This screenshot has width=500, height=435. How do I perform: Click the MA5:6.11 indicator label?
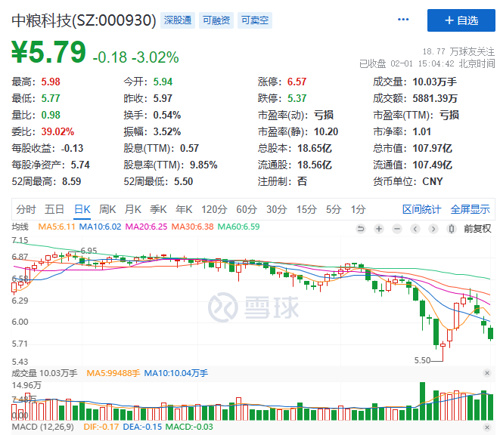click(x=57, y=227)
